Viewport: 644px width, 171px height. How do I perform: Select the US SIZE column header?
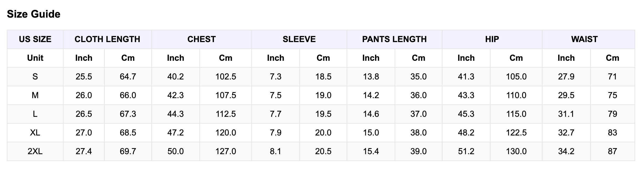(35, 39)
